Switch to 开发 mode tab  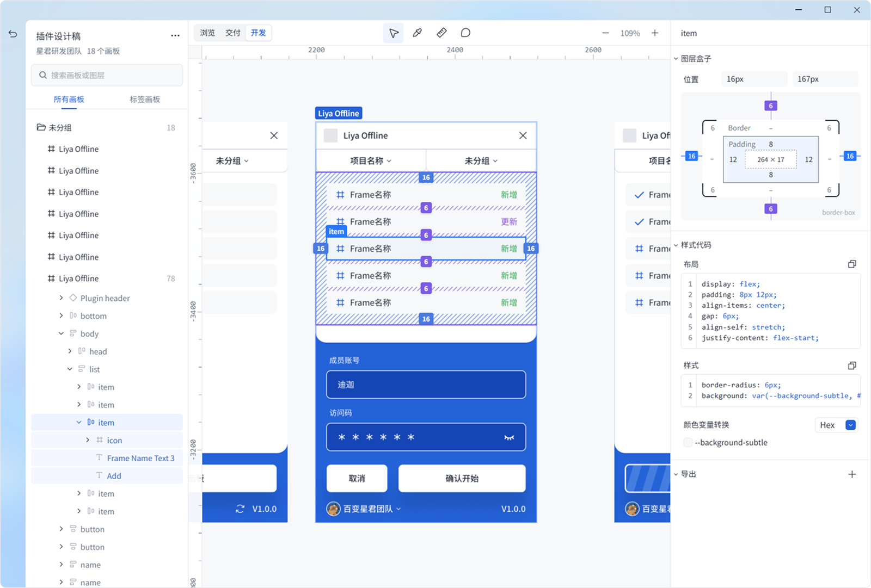(x=259, y=33)
